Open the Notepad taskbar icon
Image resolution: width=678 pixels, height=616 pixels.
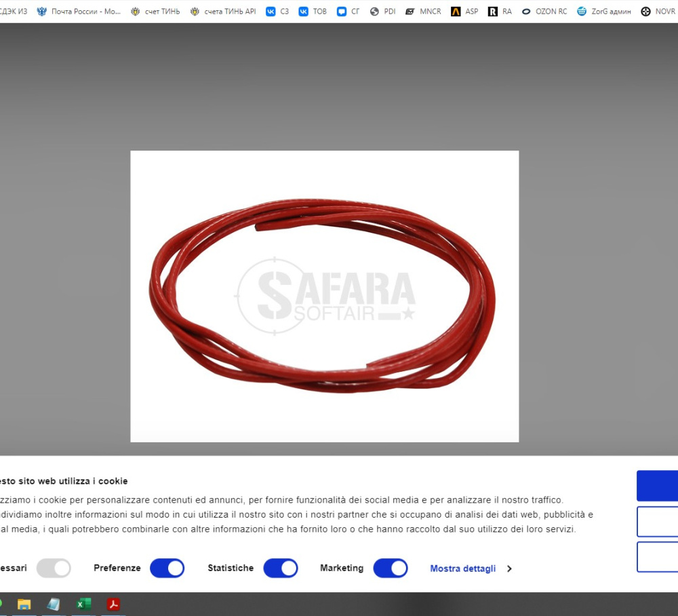point(54,604)
